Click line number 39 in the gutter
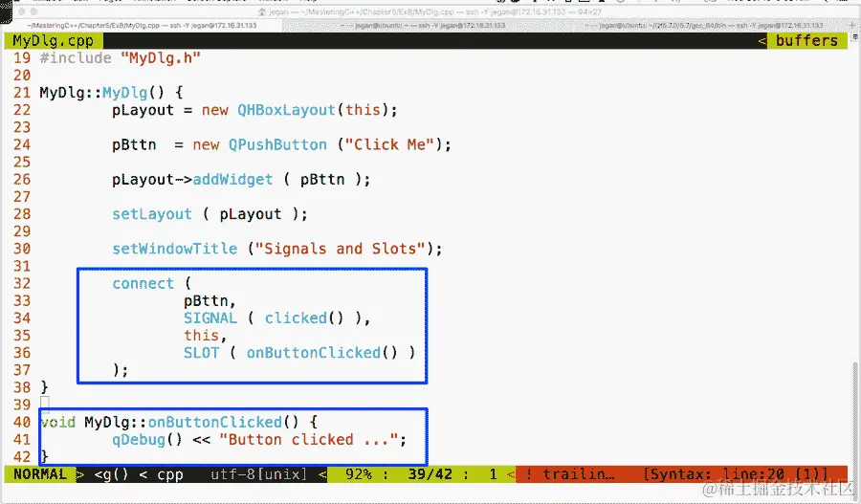The image size is (861, 504). tap(22, 405)
